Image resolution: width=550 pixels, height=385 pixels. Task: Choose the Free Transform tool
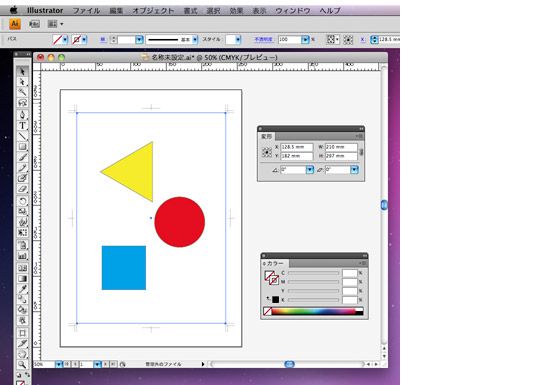[22, 232]
